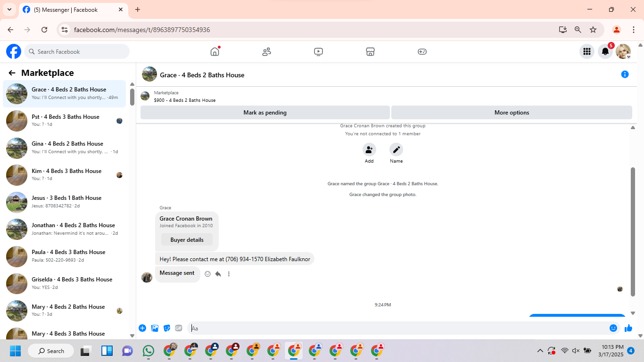Open the Friends icon in top navigation
644x362 pixels.
[267, 51]
